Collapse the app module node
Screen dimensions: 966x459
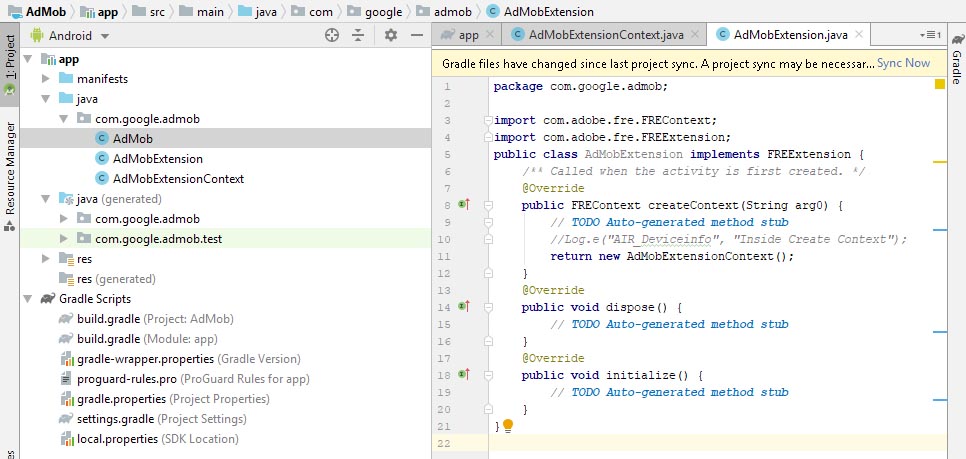pyautogui.click(x=28, y=59)
